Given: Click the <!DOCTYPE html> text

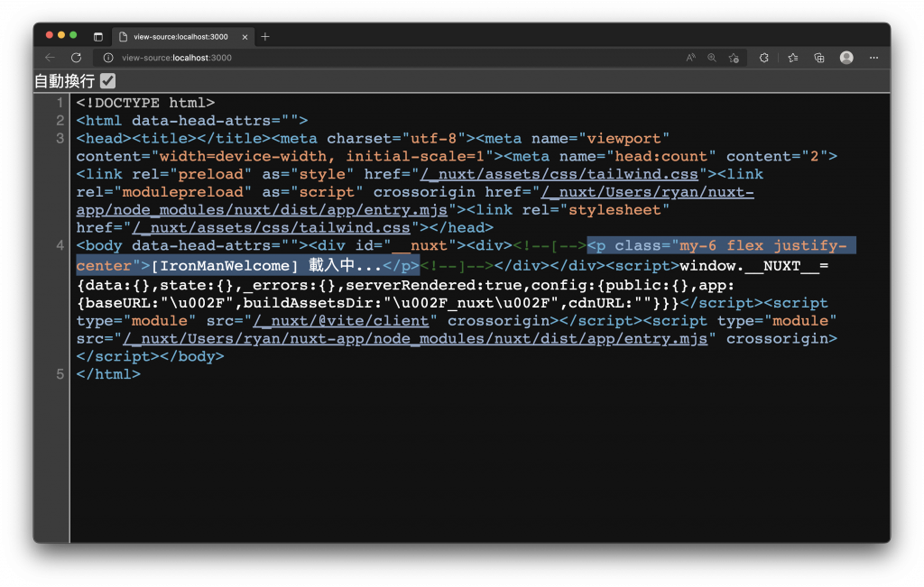Looking at the screenshot, I should tap(145, 103).
